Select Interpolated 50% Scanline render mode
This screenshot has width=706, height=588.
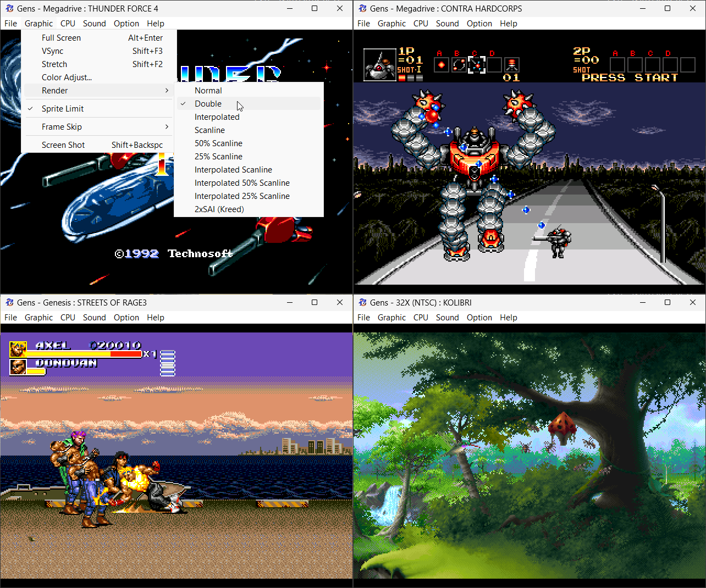249,183
